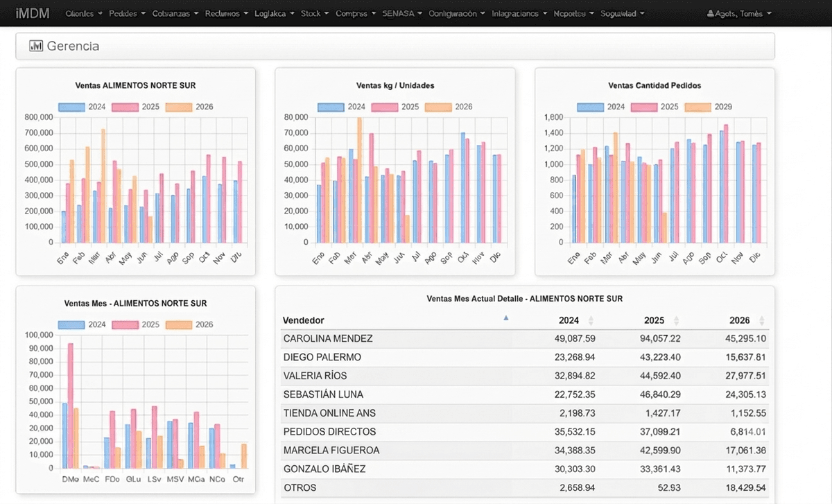This screenshot has height=504, width=832.
Task: Expand the Configuración dropdown
Action: [x=457, y=14]
